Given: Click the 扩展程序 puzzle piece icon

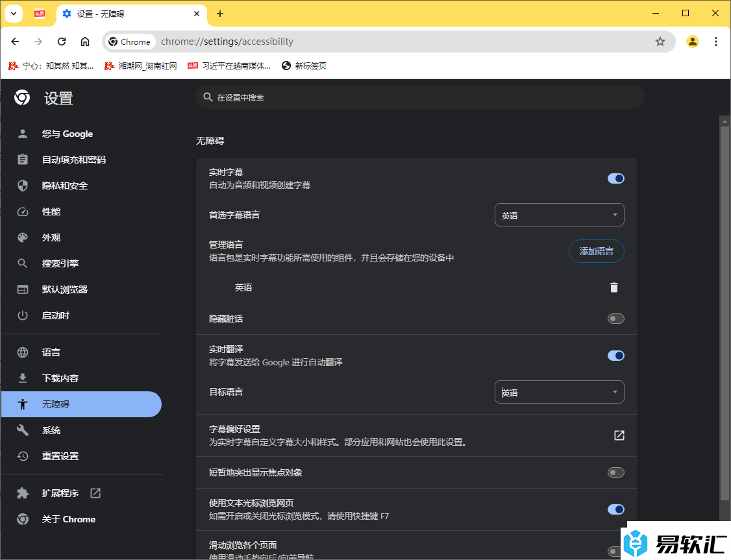Looking at the screenshot, I should [x=22, y=493].
